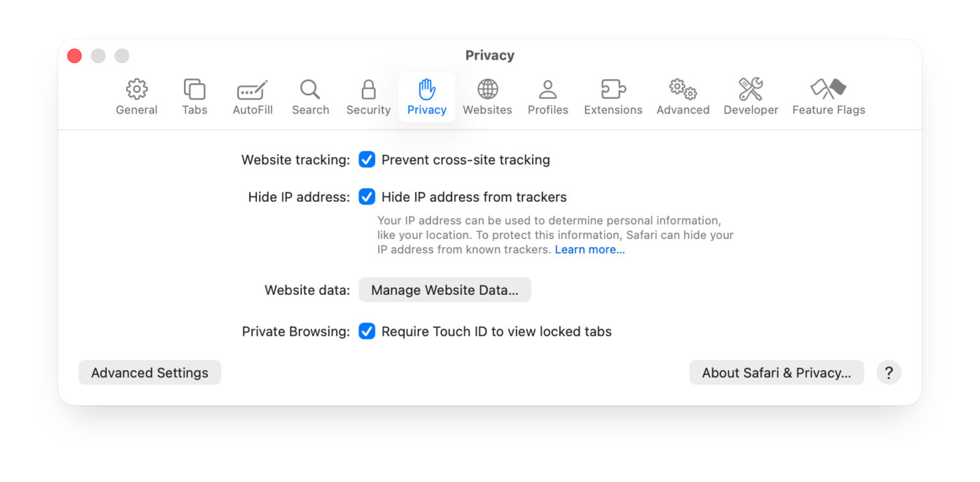980x482 pixels.
Task: Open the help question mark
Action: click(x=889, y=372)
